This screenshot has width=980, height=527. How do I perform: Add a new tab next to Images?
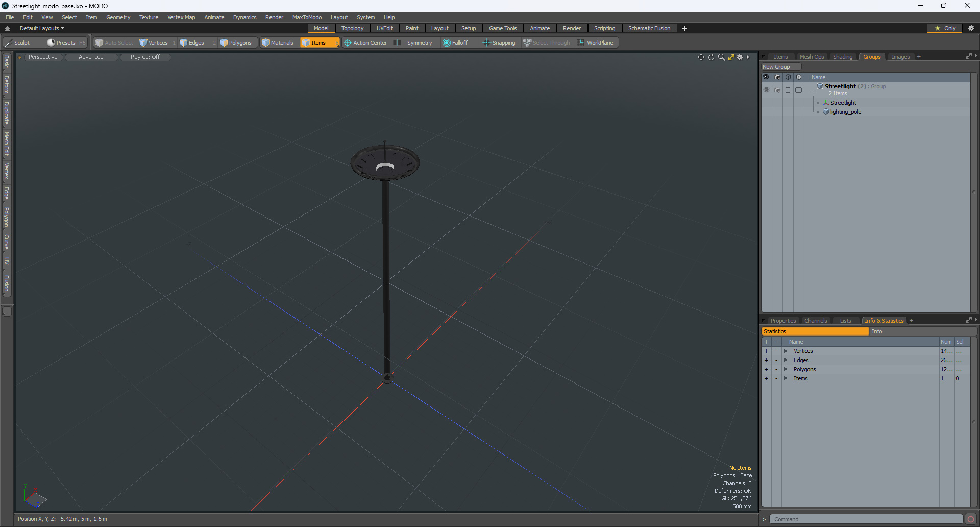click(919, 57)
